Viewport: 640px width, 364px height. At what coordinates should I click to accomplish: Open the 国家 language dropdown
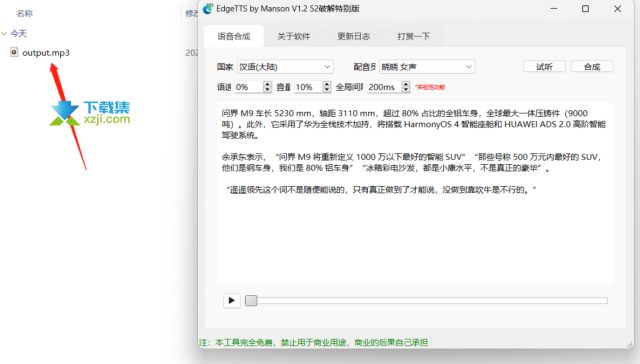(x=285, y=67)
